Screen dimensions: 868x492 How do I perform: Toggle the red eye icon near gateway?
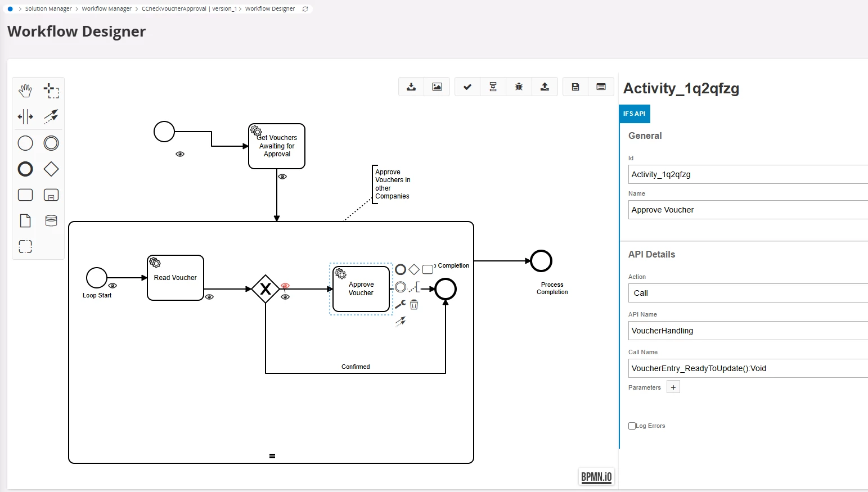click(x=285, y=286)
